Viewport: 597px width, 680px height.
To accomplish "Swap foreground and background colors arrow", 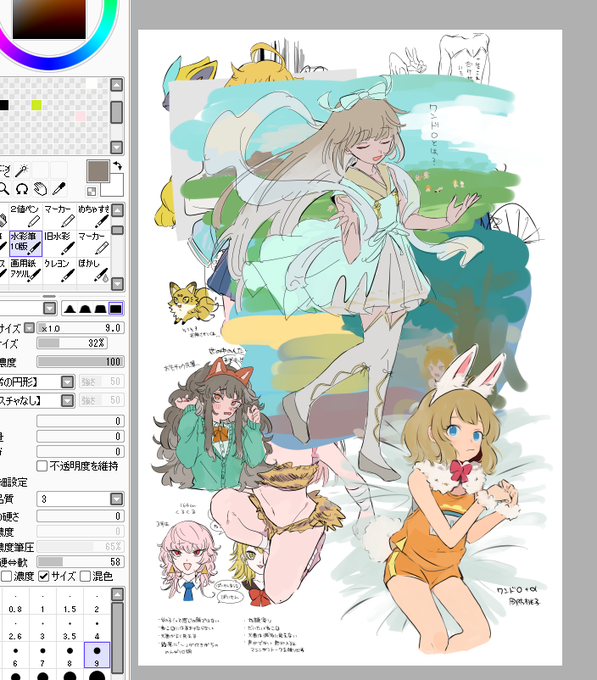I will (117, 165).
